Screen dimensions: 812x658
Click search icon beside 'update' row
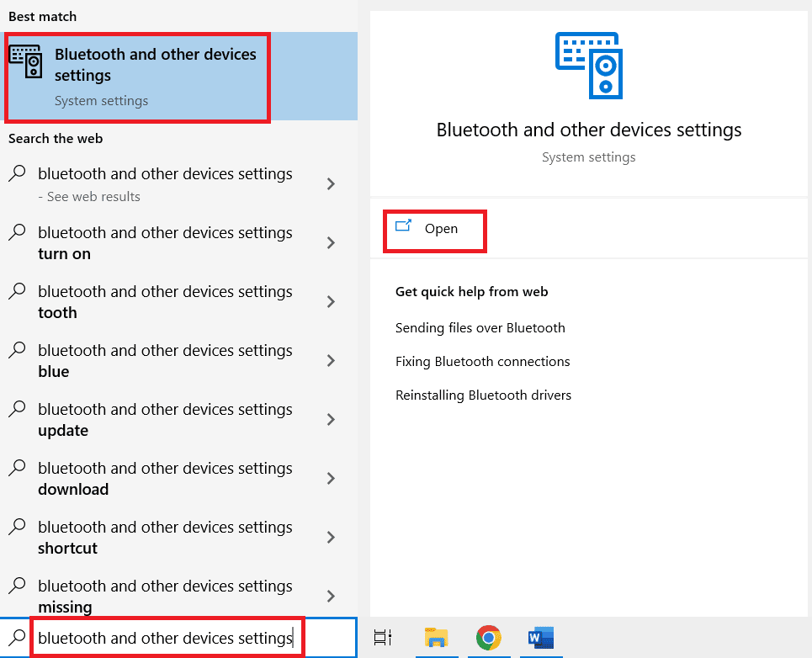pyautogui.click(x=17, y=409)
